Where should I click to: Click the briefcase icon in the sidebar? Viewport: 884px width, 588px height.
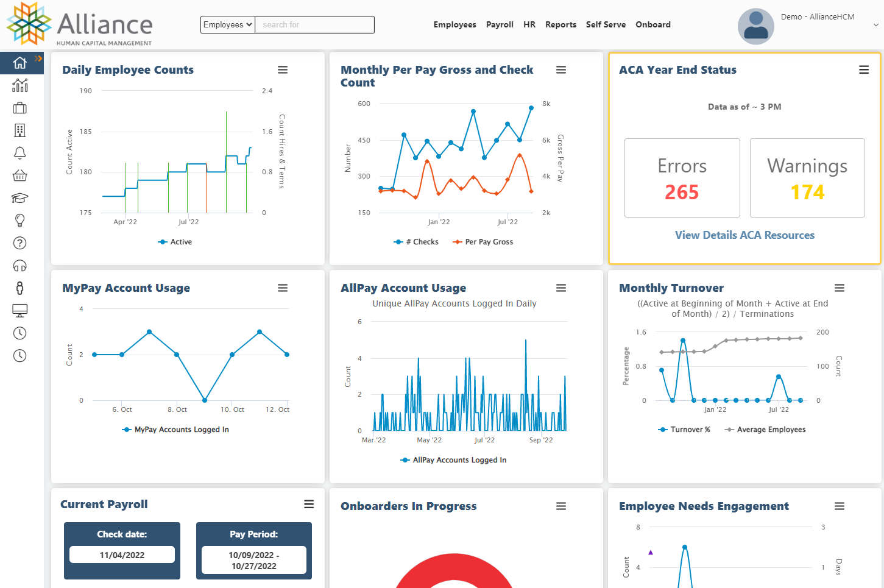(19, 108)
